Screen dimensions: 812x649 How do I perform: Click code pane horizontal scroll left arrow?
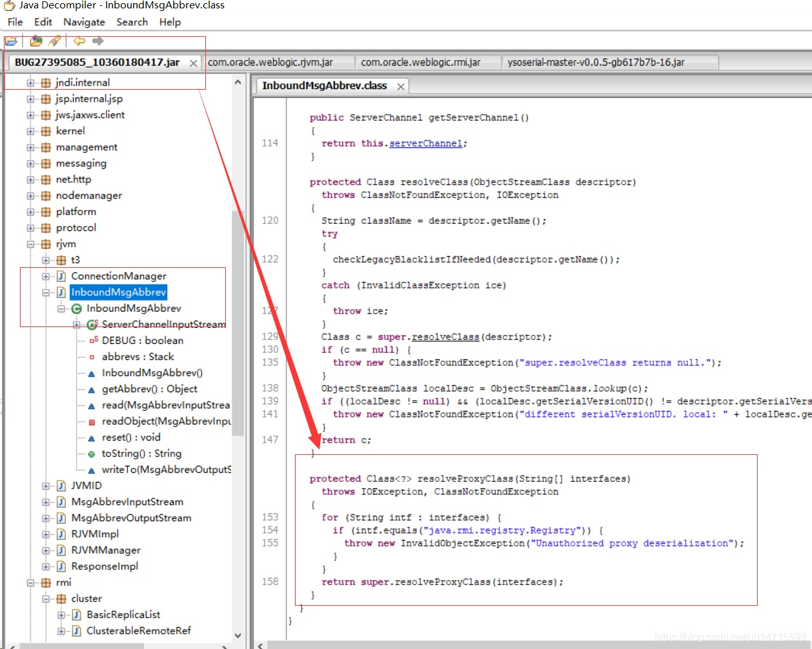click(260, 645)
